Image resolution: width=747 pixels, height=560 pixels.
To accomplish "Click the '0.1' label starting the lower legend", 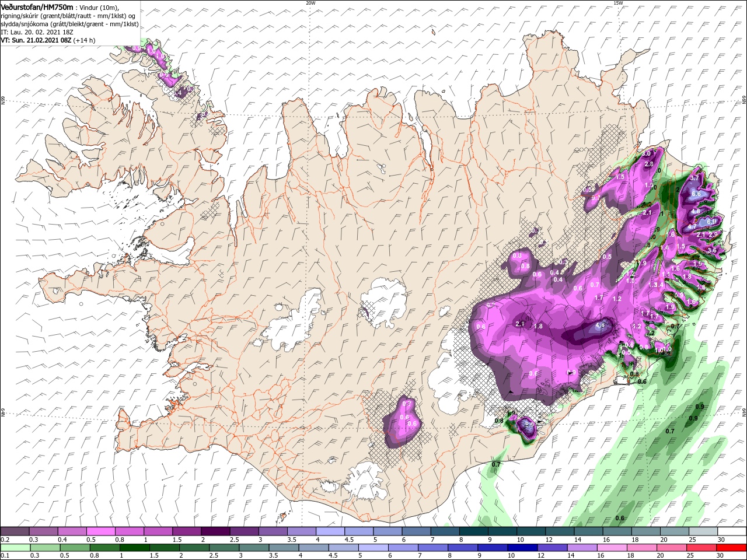I will 5,556.
